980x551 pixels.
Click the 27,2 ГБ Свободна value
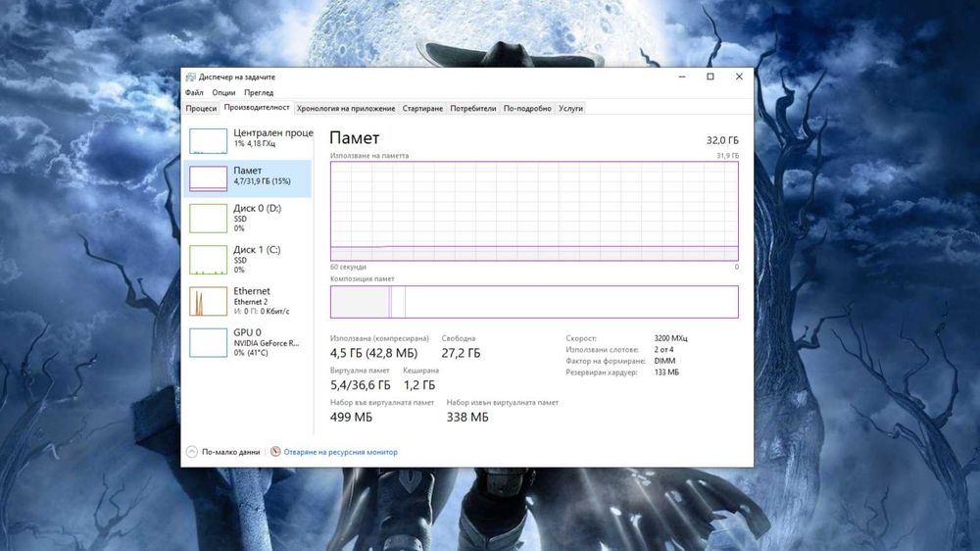click(462, 353)
